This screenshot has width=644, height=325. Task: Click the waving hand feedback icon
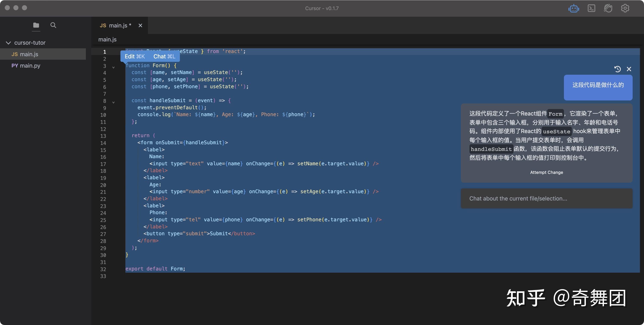pyautogui.click(x=608, y=8)
